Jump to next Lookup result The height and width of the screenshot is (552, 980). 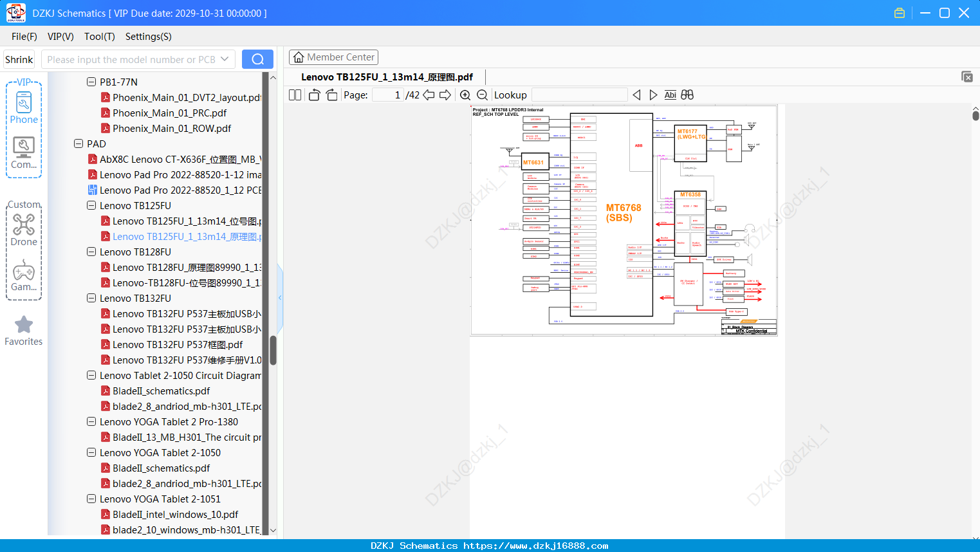pos(653,95)
